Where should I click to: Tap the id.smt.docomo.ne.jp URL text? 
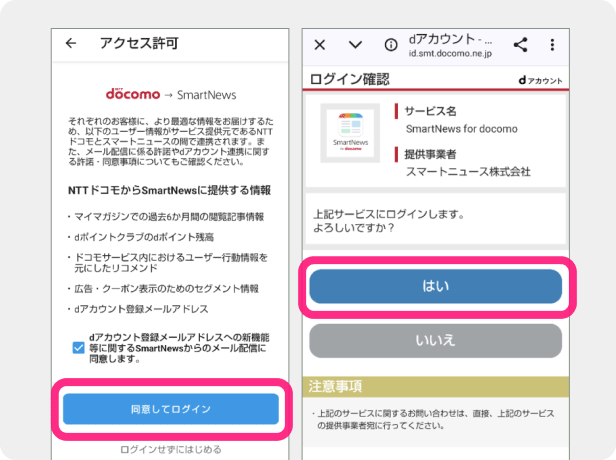(x=450, y=53)
